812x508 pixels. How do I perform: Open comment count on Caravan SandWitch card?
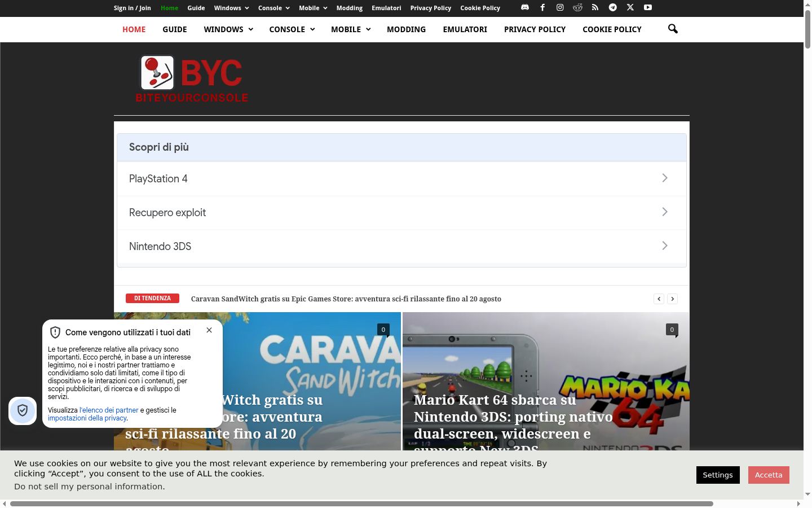pos(383,330)
